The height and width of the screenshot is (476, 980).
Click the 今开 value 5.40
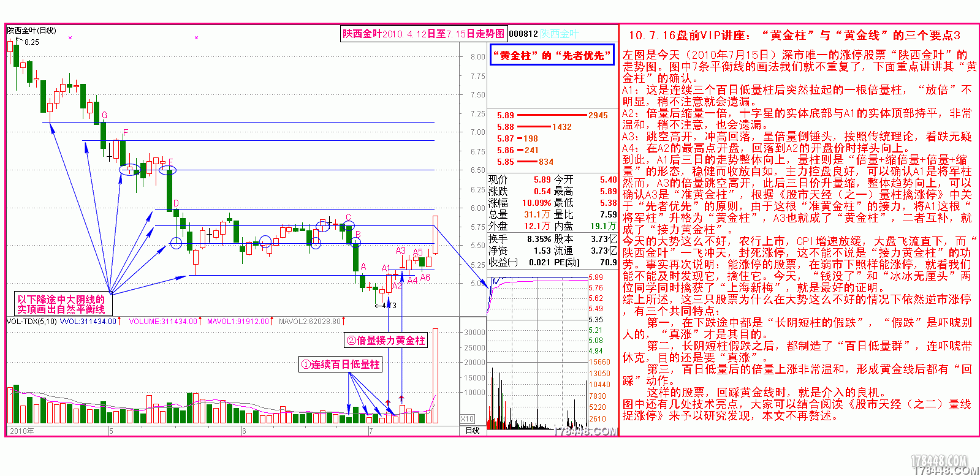pyautogui.click(x=608, y=179)
